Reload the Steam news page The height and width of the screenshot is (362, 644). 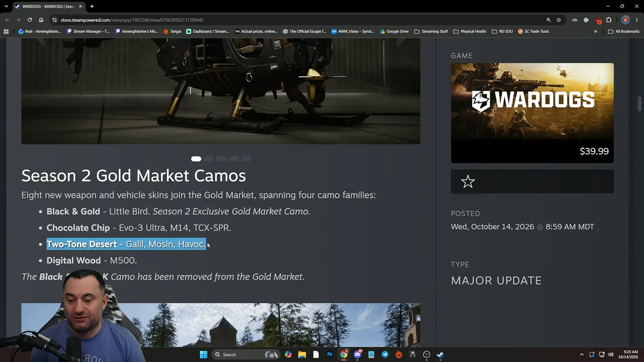click(x=30, y=20)
